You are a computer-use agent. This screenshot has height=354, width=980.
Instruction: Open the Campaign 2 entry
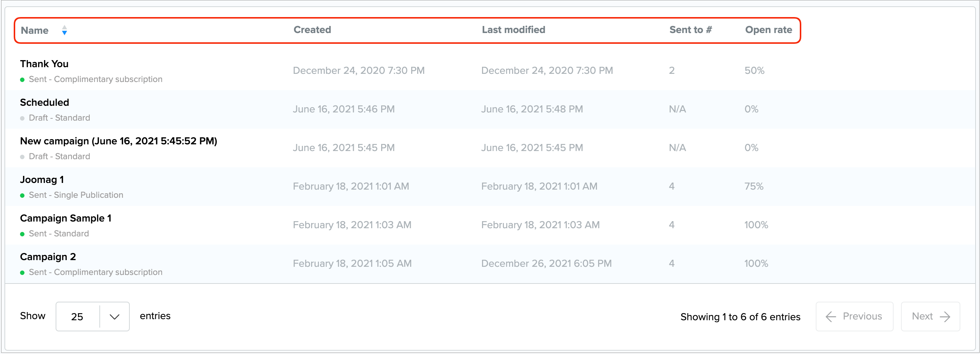(x=48, y=257)
